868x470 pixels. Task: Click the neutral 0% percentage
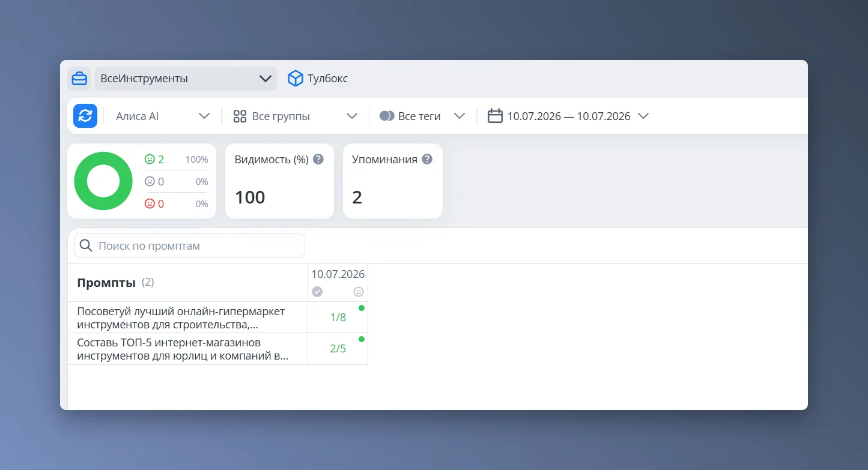tap(202, 182)
